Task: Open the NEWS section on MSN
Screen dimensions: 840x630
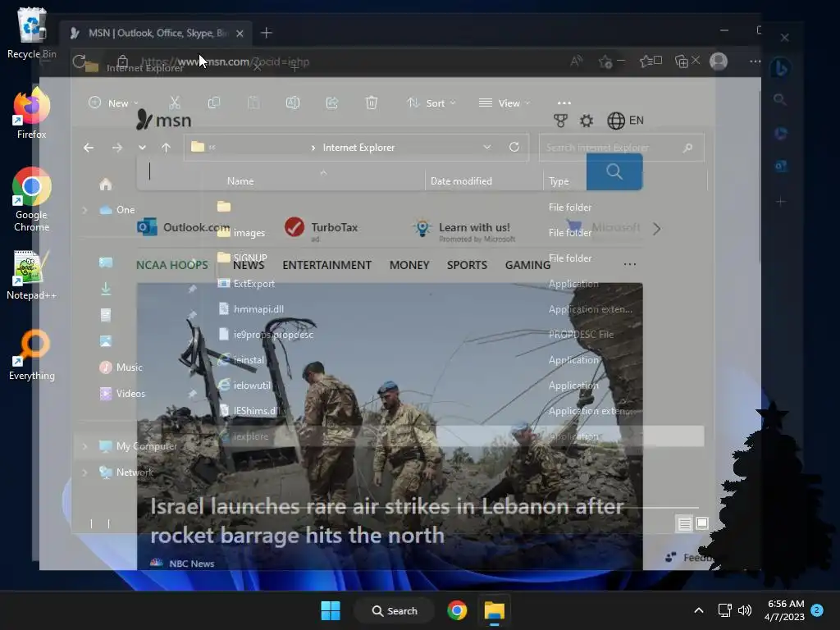Action: pyautogui.click(x=249, y=265)
